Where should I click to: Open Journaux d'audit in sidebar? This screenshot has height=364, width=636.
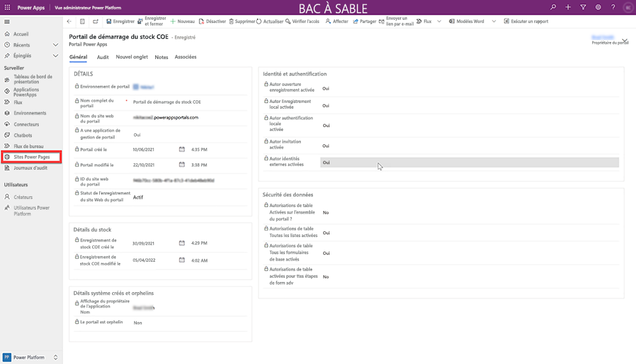click(x=31, y=168)
